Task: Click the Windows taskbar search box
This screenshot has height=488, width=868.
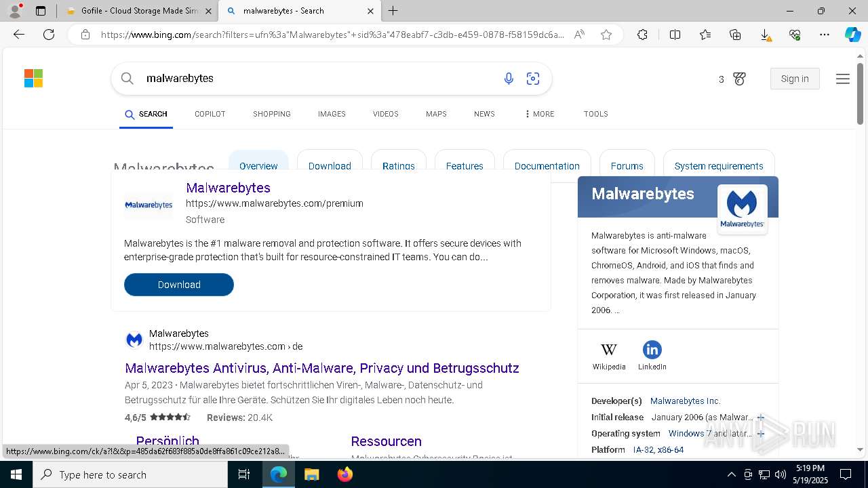Action: coord(130,474)
